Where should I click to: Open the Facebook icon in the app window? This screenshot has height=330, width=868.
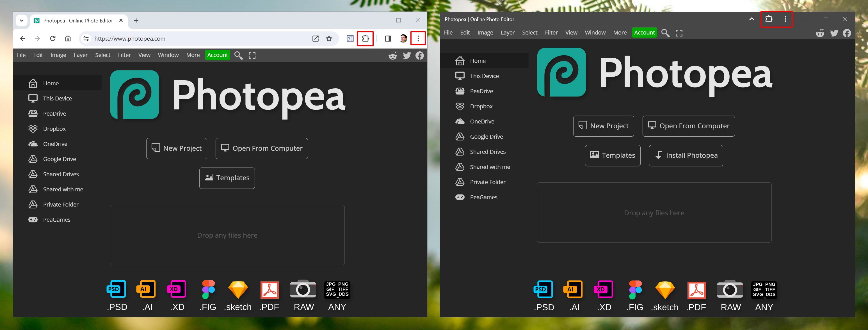847,33
